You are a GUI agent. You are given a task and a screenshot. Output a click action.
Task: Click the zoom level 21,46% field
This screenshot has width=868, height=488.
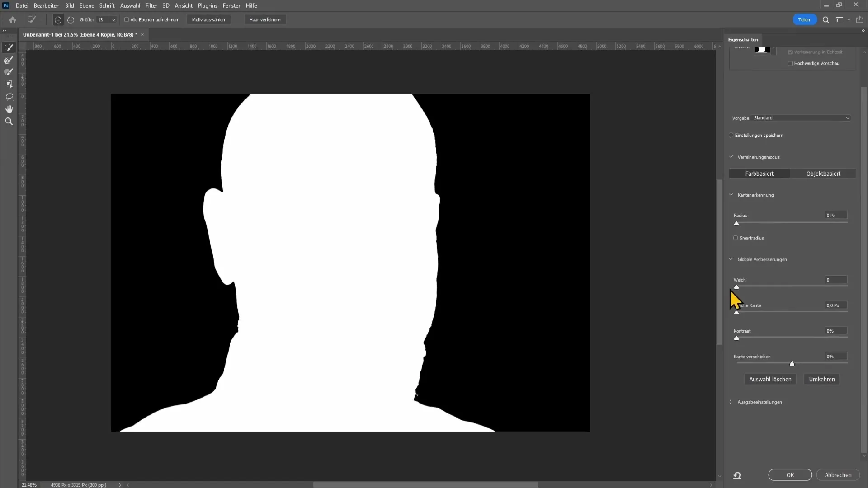(29, 485)
